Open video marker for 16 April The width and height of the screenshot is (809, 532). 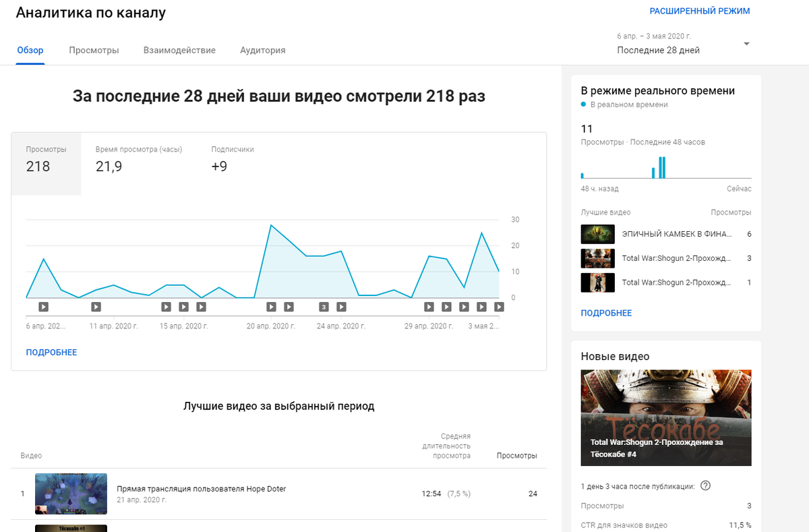pos(202,307)
